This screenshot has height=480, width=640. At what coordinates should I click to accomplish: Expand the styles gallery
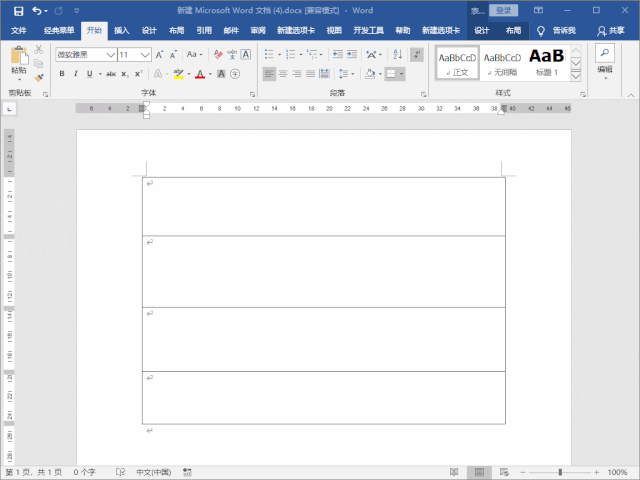point(576,76)
